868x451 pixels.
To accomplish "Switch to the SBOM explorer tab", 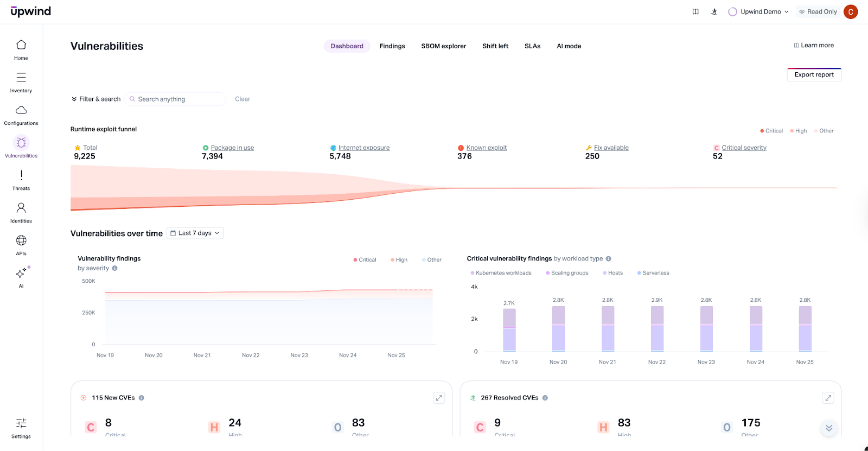I will tap(443, 46).
